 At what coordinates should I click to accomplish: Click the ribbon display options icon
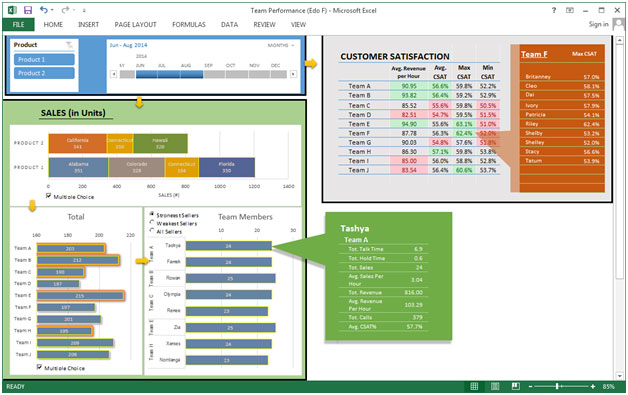[x=570, y=10]
